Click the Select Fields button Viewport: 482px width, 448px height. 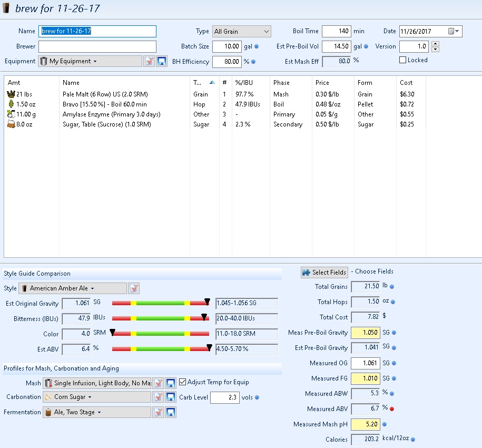[324, 272]
